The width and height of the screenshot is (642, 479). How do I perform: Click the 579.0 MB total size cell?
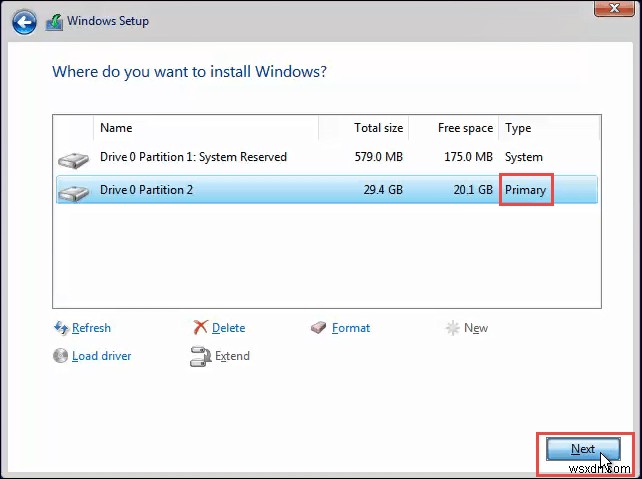pos(379,157)
